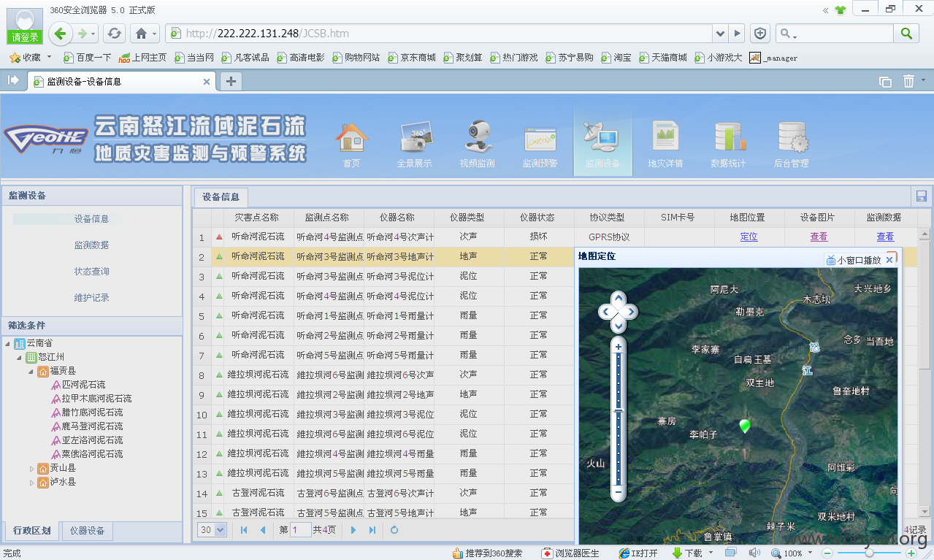Pan the map up with arrow control
This screenshot has width=934, height=560.
coord(619,298)
